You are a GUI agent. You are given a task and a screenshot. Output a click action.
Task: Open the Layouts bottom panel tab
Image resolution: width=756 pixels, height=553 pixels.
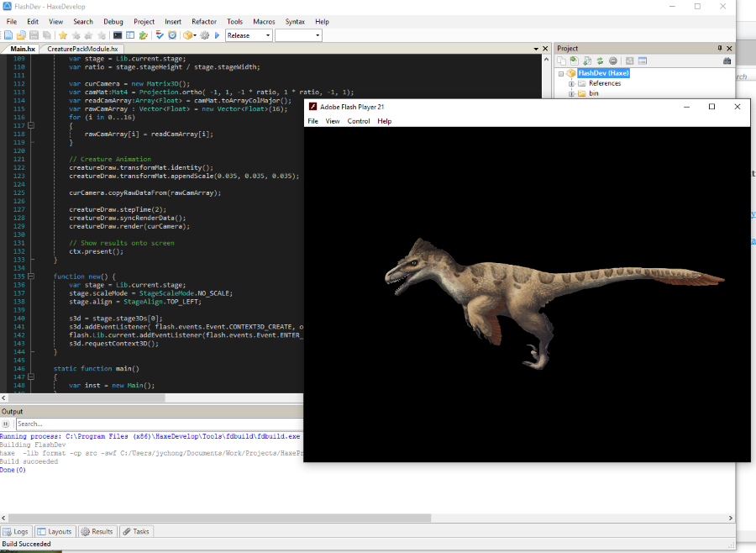(x=55, y=531)
